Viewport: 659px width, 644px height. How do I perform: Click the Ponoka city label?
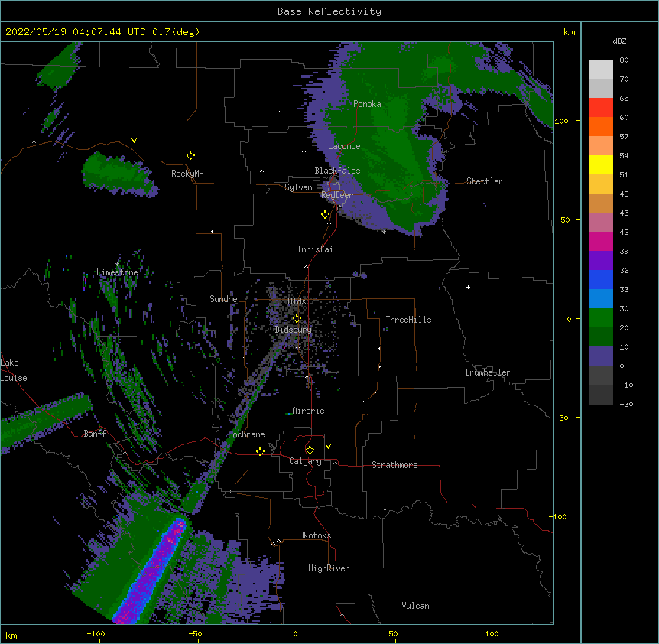click(367, 104)
